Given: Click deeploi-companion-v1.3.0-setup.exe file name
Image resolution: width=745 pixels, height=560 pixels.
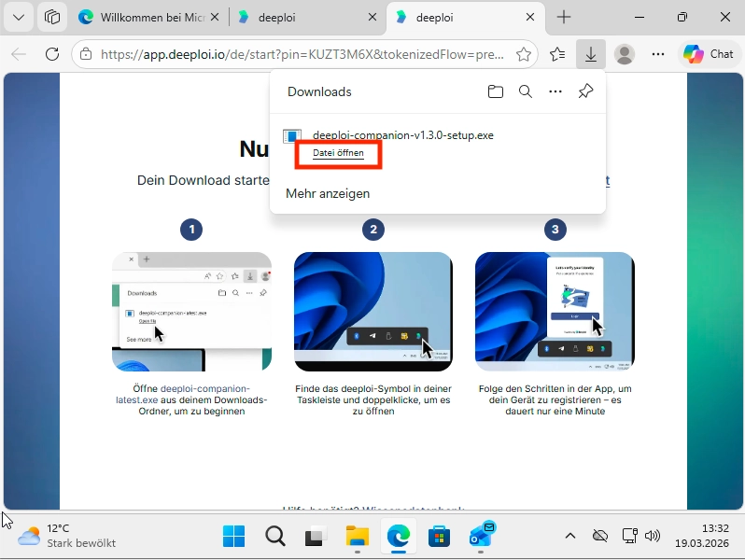Looking at the screenshot, I should 403,135.
